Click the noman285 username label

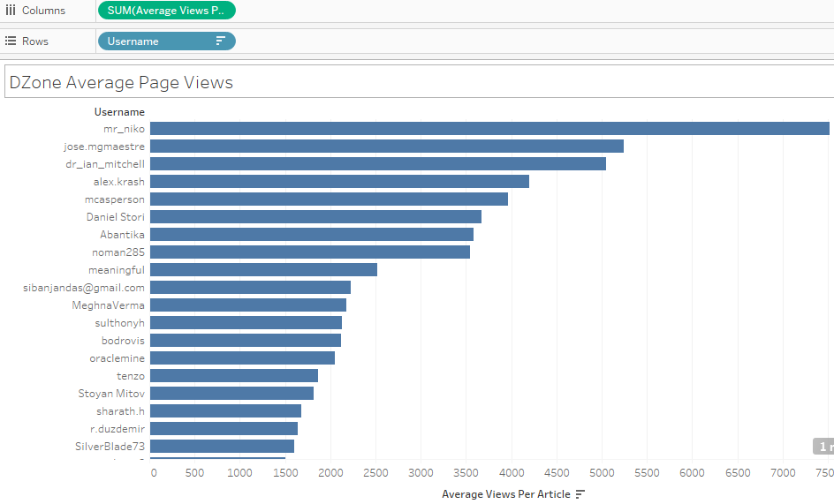(118, 252)
